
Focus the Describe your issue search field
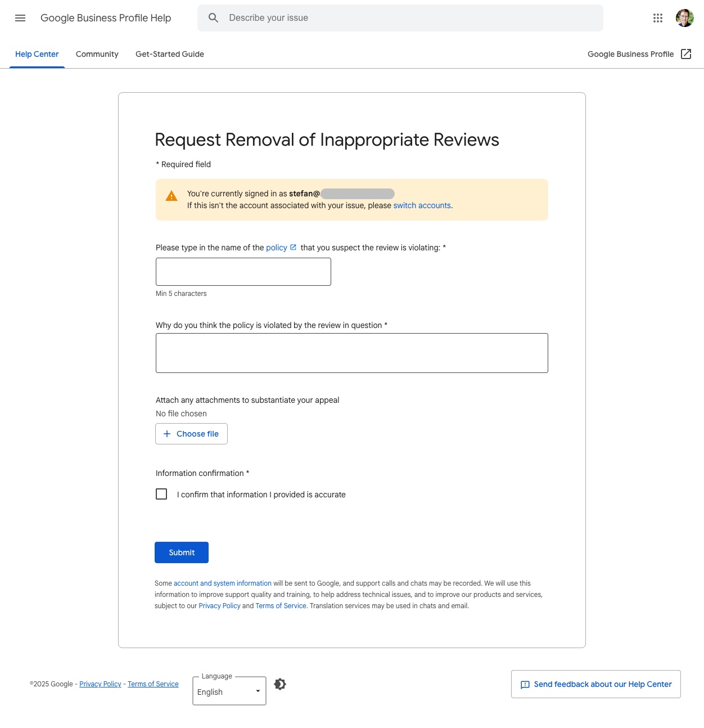click(x=400, y=18)
